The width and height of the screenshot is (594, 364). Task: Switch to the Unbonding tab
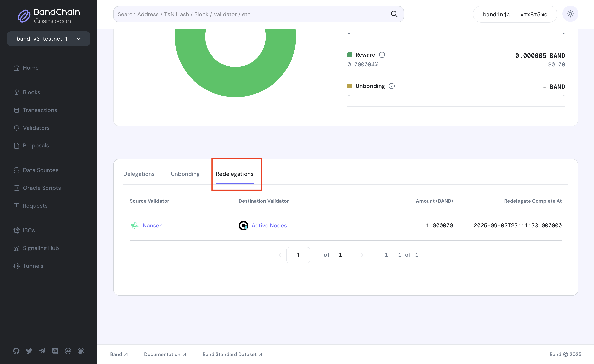[185, 174]
